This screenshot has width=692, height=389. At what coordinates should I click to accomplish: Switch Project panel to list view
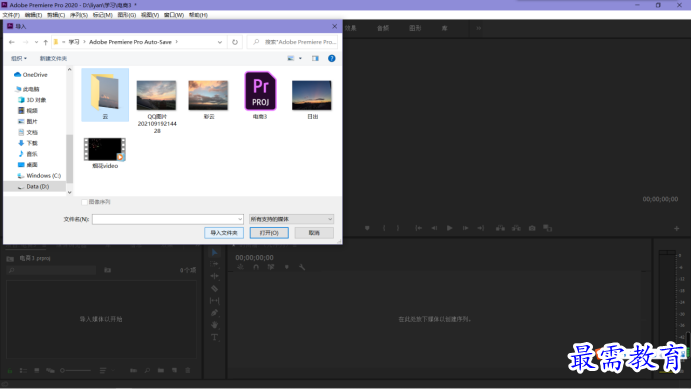tap(23, 370)
